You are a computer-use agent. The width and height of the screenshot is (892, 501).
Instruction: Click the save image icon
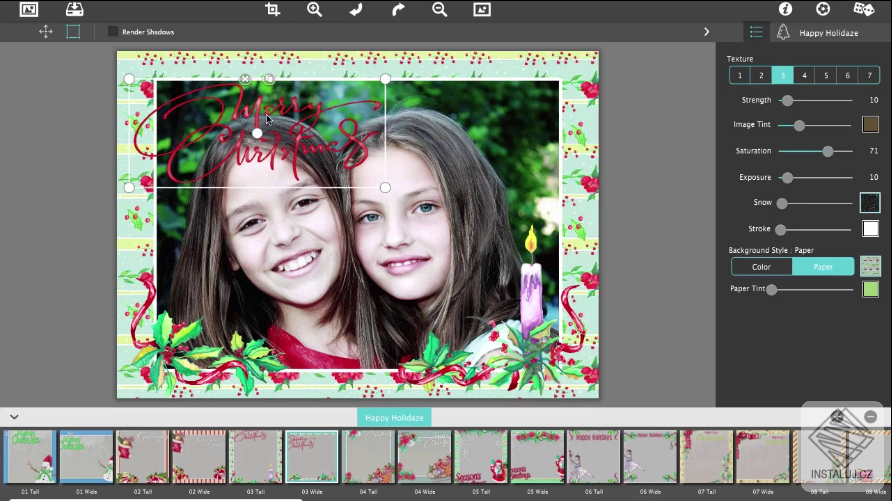(75, 9)
